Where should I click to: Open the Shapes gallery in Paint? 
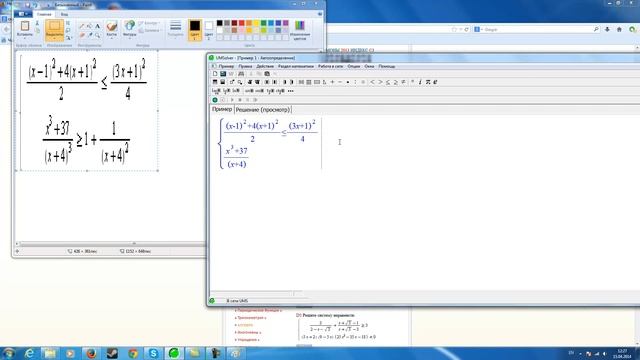coord(129,29)
